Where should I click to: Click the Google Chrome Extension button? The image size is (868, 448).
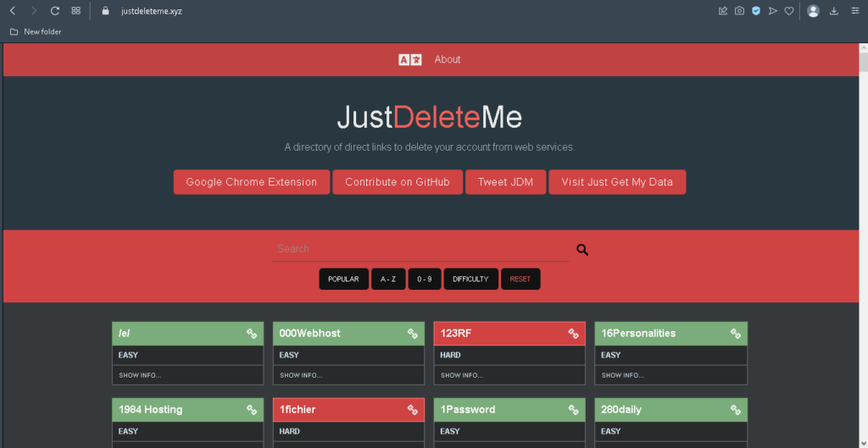(251, 182)
